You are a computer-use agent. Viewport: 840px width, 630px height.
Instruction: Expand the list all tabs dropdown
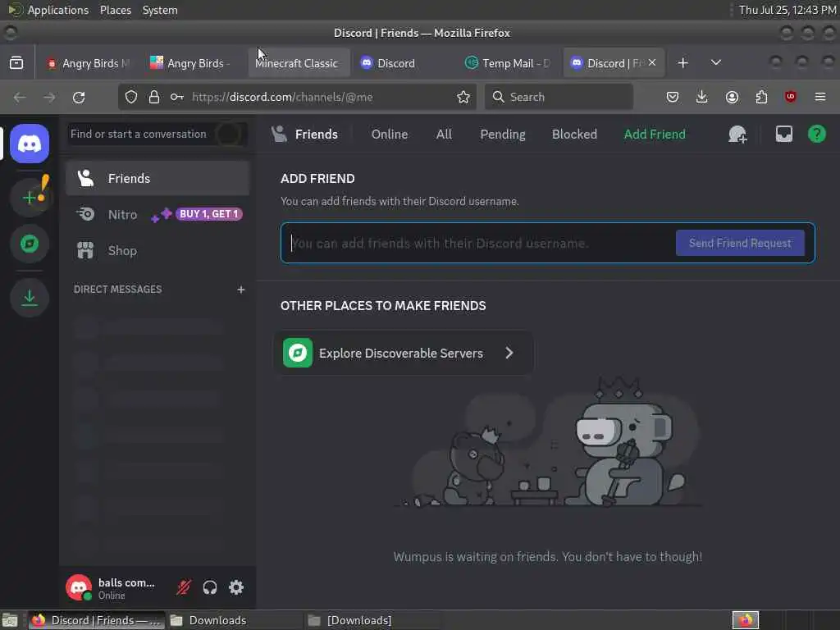click(715, 62)
